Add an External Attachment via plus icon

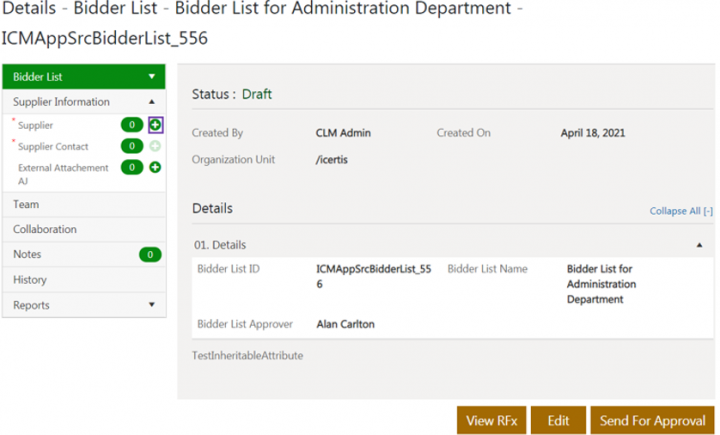(x=155, y=167)
